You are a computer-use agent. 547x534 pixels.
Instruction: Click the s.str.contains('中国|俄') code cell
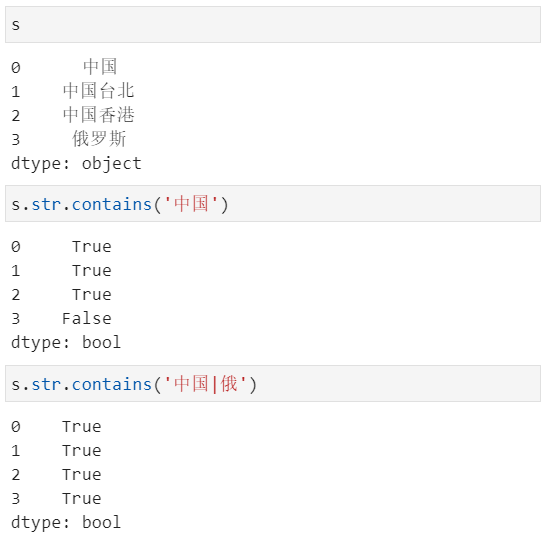[273, 384]
